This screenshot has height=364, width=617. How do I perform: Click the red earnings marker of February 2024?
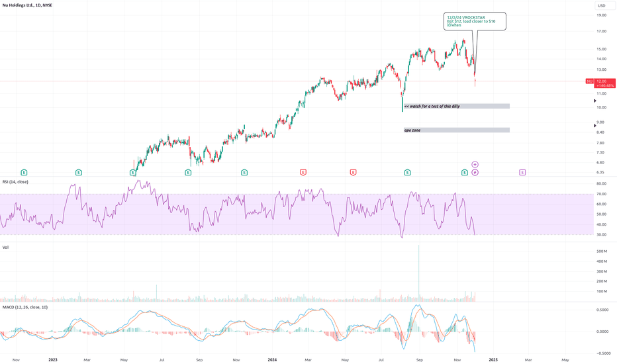tap(303, 172)
